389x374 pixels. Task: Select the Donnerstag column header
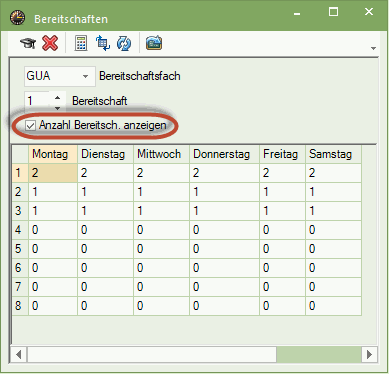(x=224, y=154)
